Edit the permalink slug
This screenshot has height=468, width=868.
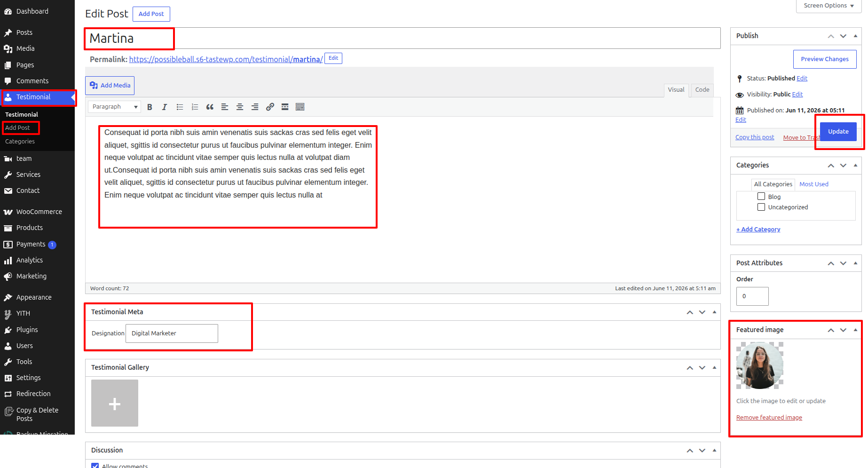pos(333,58)
